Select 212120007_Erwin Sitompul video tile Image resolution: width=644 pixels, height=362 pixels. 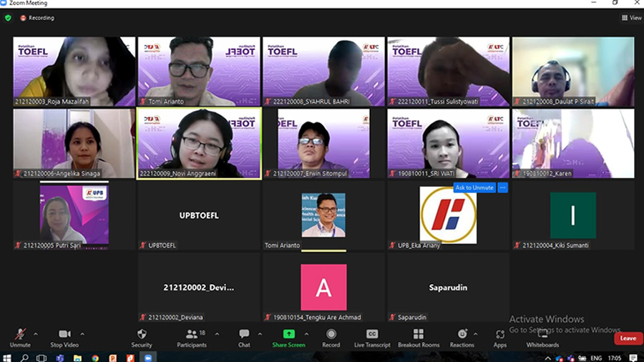point(323,143)
